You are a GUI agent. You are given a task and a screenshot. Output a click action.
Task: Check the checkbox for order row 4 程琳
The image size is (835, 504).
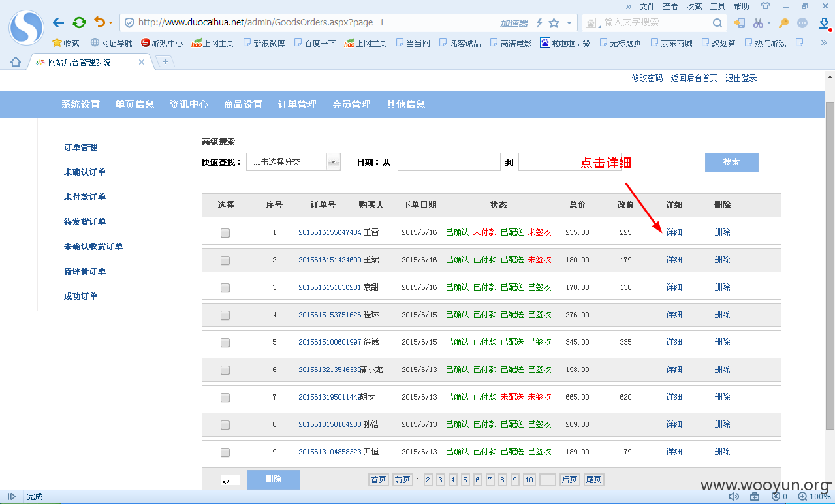pyautogui.click(x=225, y=315)
